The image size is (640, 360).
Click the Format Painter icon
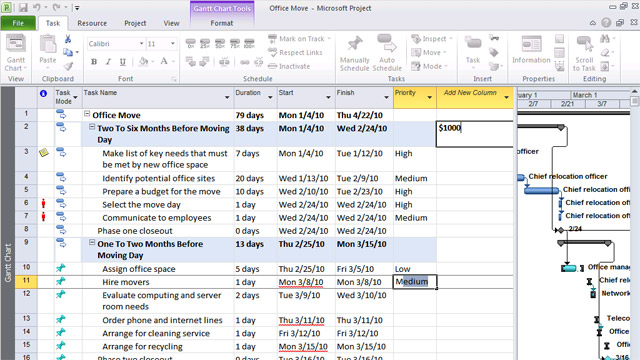click(x=68, y=66)
